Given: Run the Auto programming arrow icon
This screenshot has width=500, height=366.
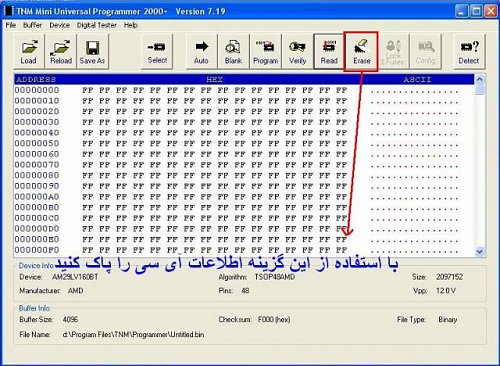Looking at the screenshot, I should tap(201, 51).
